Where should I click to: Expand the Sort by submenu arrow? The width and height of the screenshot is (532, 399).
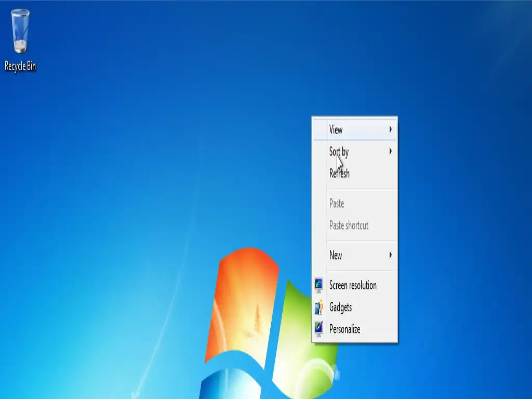pyautogui.click(x=391, y=151)
